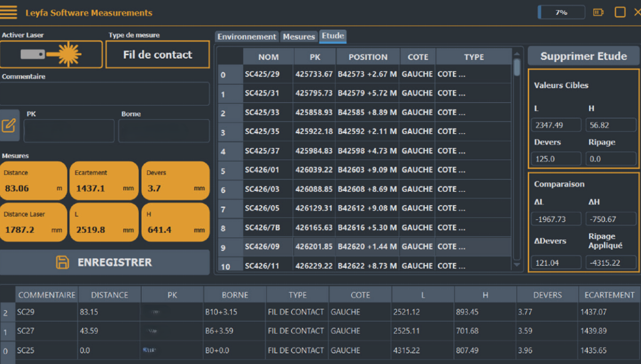Click the target H field 56.82
Image resolution: width=641 pixels, height=364 pixels.
611,125
